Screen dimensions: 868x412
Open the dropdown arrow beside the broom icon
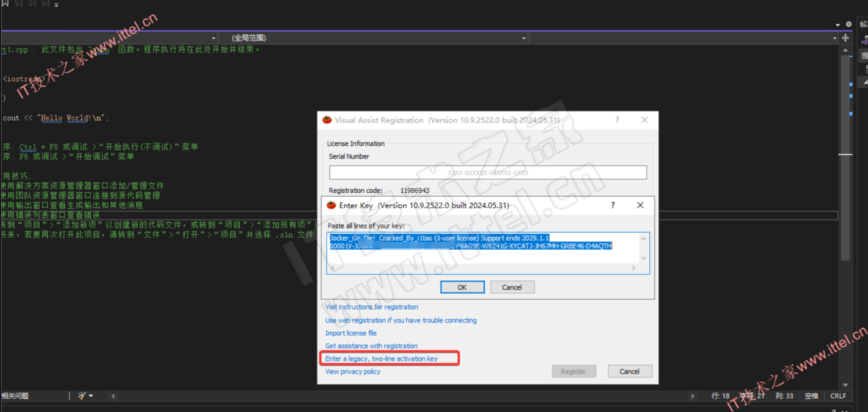point(91,396)
